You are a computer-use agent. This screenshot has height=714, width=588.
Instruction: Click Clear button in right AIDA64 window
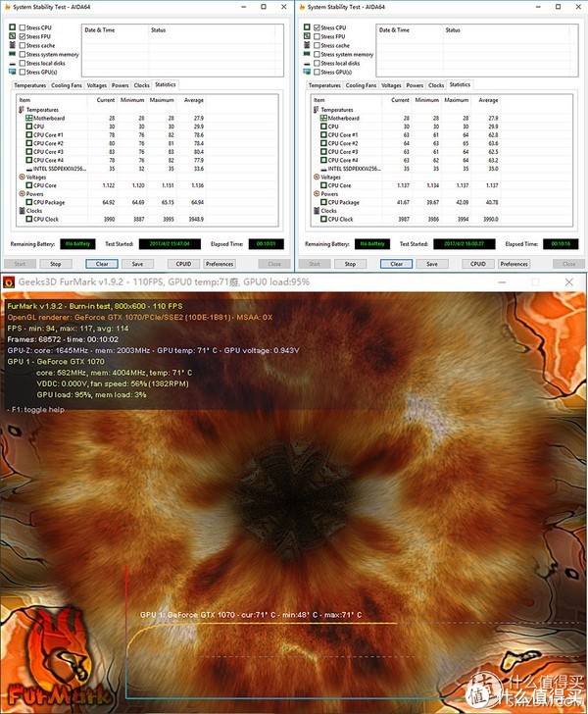[396, 264]
